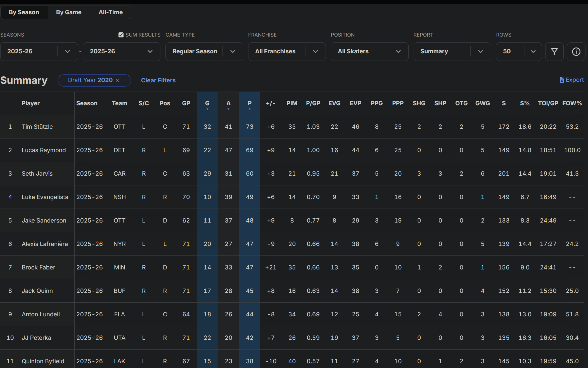The image size is (588, 368).
Task: Remove the Draft Year 2020 filter chip
Action: click(118, 80)
